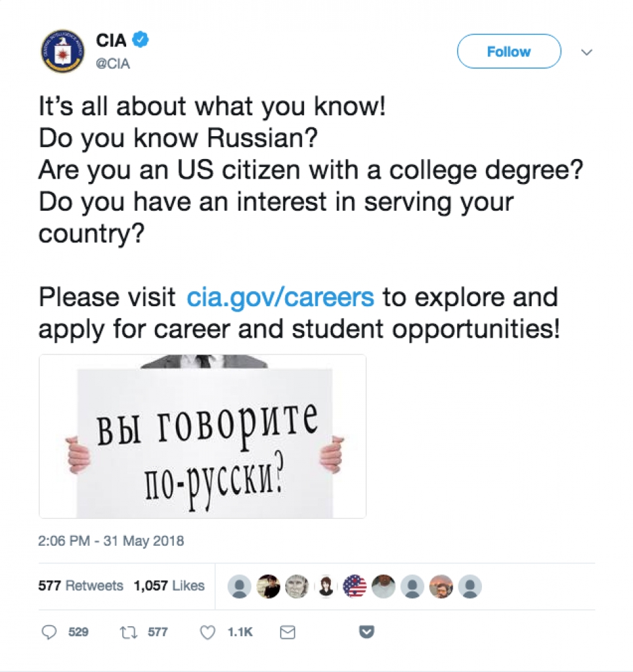
Task: Open the tweet timestamp 2:06 PM link
Action: point(111,541)
